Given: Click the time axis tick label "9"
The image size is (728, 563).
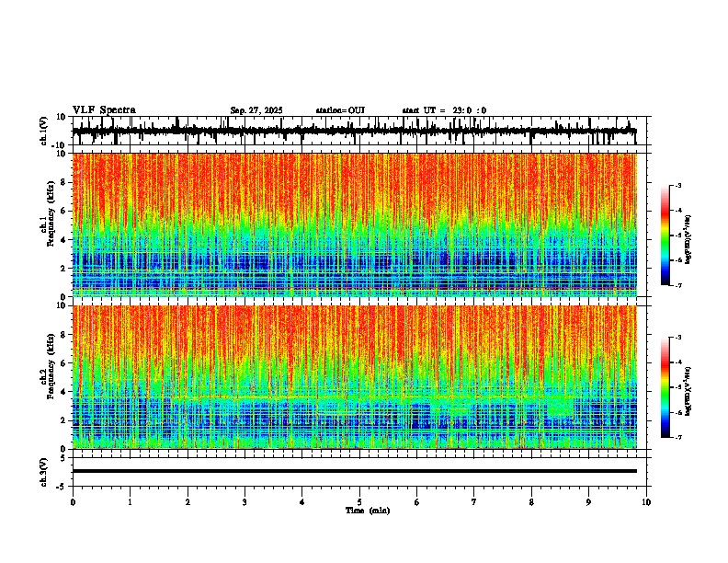Looking at the screenshot, I should point(588,502).
